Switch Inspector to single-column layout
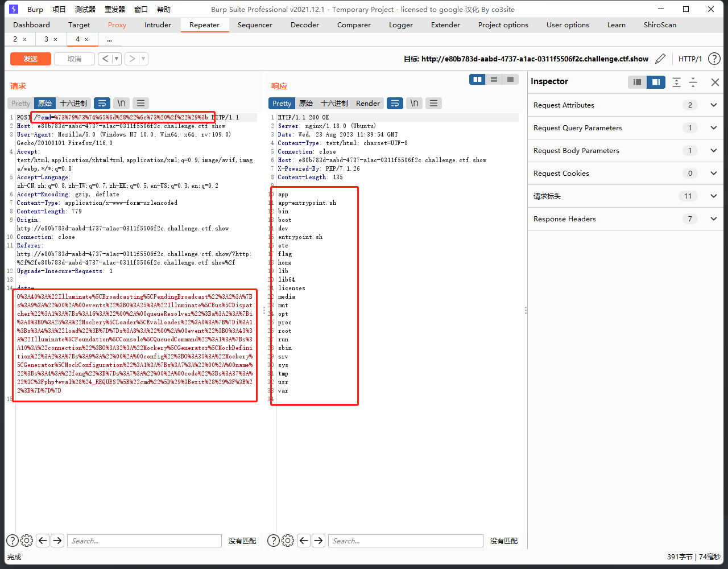This screenshot has width=728, height=569. click(638, 82)
